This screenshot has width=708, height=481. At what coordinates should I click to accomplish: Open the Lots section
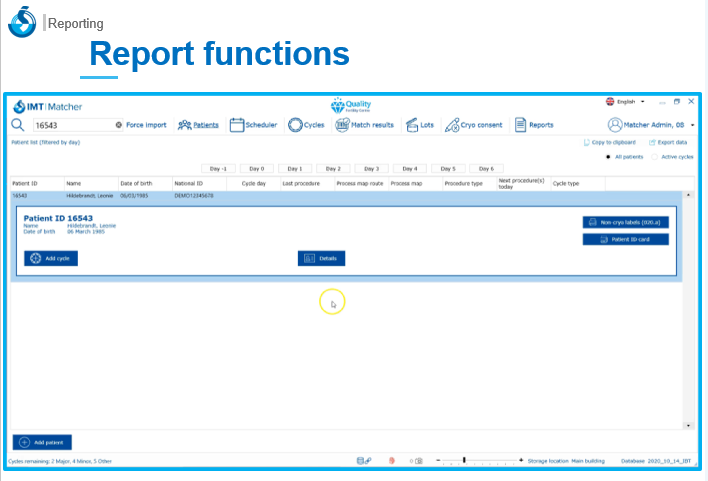tap(420, 125)
